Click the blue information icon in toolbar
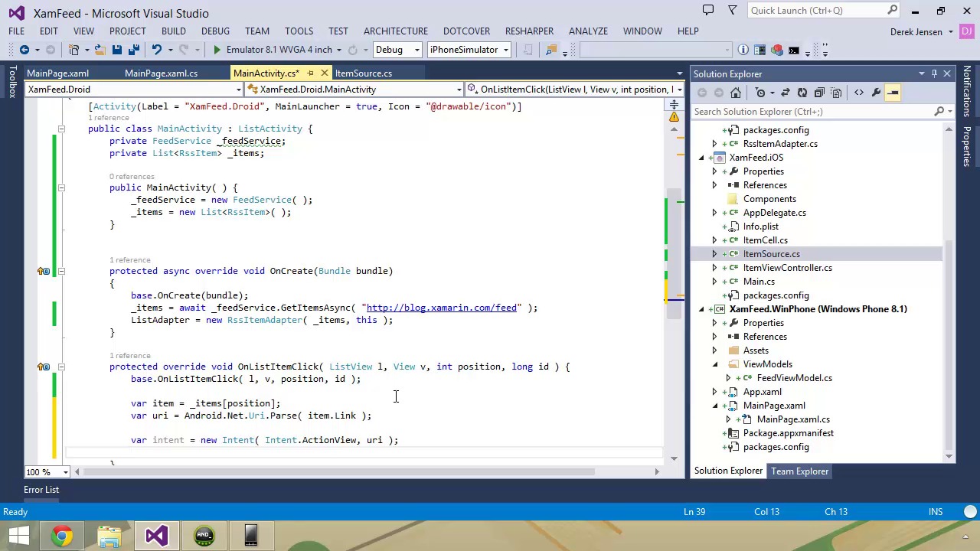 click(743, 50)
